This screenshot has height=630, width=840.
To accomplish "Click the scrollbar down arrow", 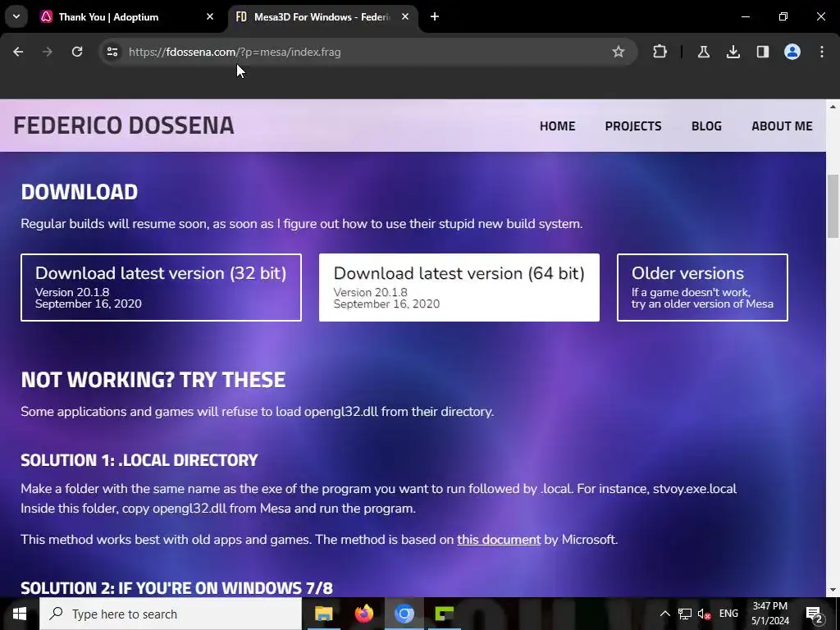I will click(833, 590).
